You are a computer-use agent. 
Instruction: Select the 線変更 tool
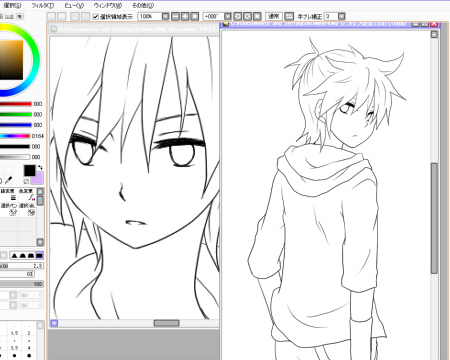tap(8, 194)
